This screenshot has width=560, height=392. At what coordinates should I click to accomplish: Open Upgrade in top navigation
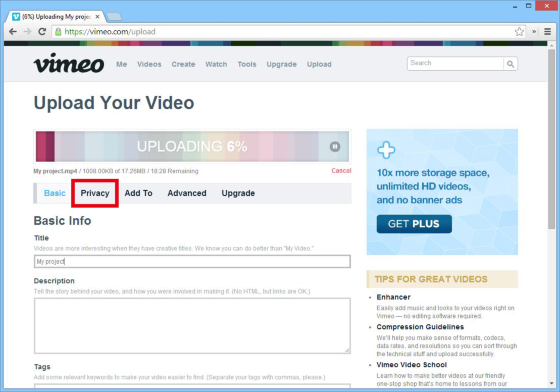(281, 64)
